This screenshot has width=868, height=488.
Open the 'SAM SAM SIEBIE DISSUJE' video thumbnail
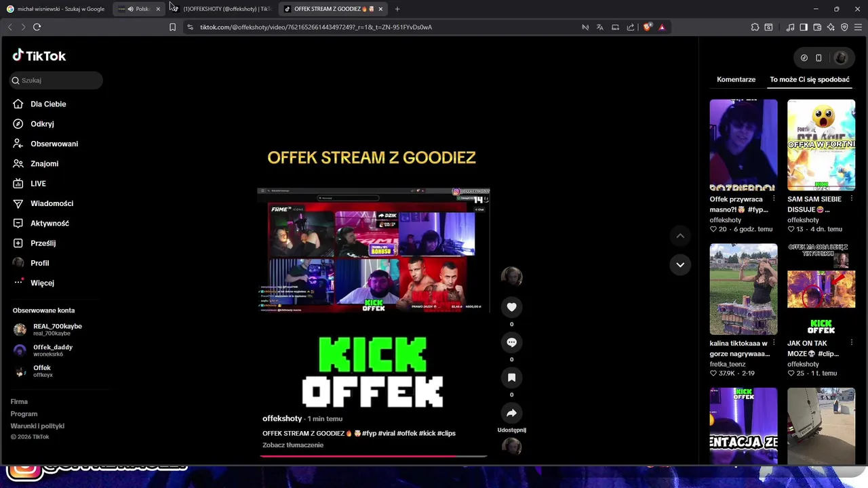[821, 145]
